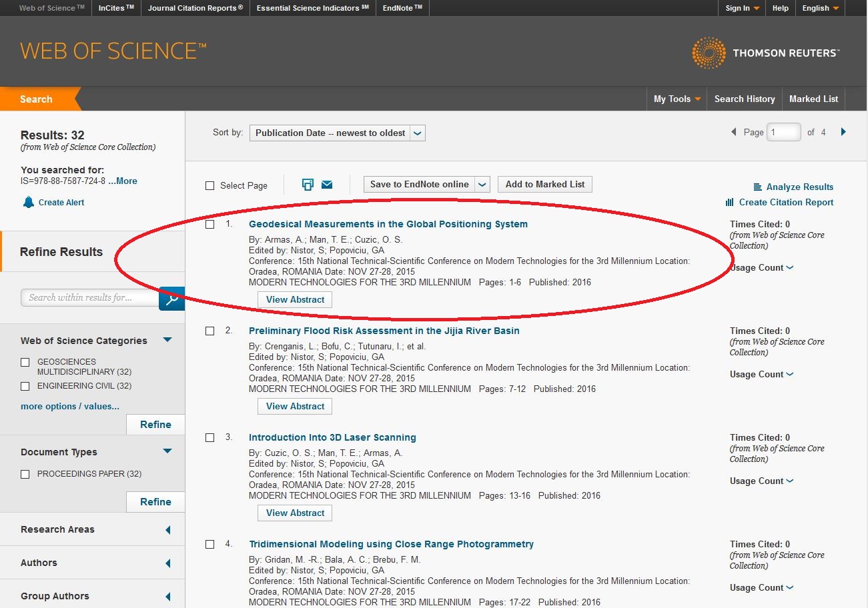Enable the PROCEEDINGS PAPER checkbox
Screen dimensions: 868x608
pos(25,474)
